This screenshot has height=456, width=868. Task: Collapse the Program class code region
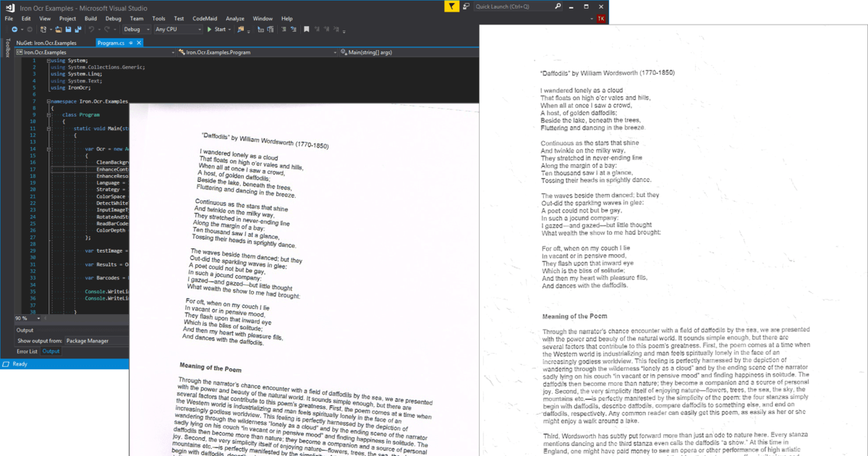click(x=48, y=115)
